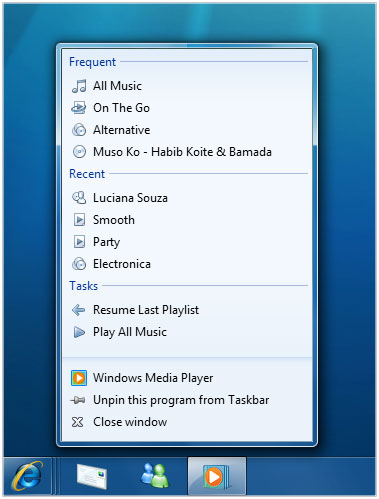
Task: Click the X icon beside Close window
Action: (x=77, y=422)
